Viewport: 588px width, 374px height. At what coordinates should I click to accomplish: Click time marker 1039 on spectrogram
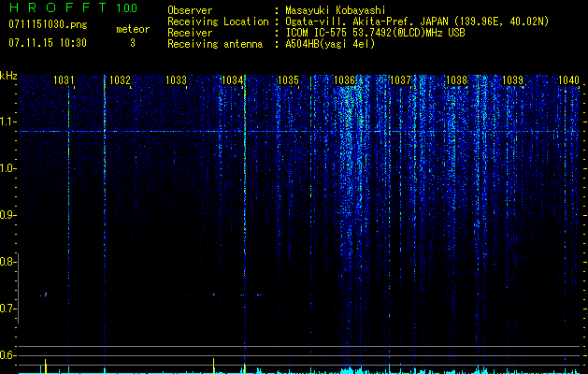click(512, 80)
